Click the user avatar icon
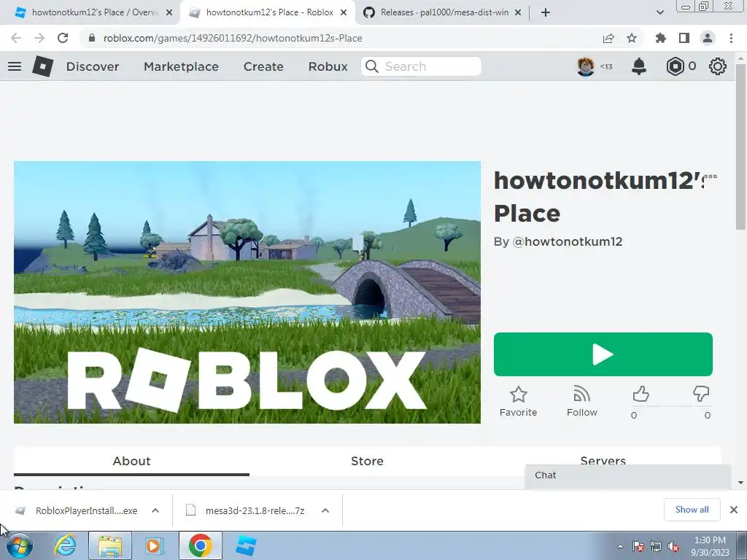Screen dimensions: 747x560 [x=586, y=66]
